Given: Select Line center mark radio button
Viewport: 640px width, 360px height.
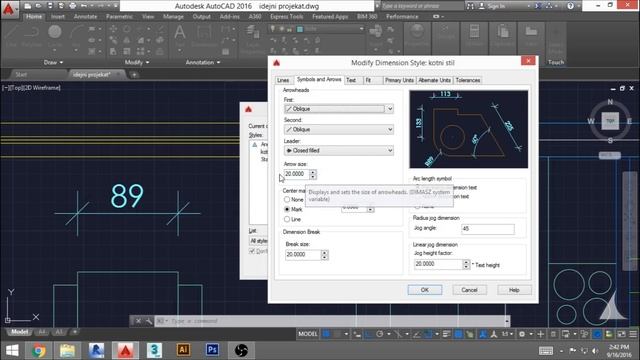Looking at the screenshot, I should tap(287, 220).
